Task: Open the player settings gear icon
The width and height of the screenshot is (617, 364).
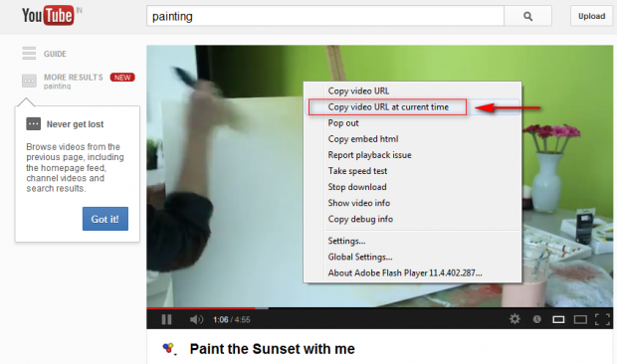Action: pos(514,319)
